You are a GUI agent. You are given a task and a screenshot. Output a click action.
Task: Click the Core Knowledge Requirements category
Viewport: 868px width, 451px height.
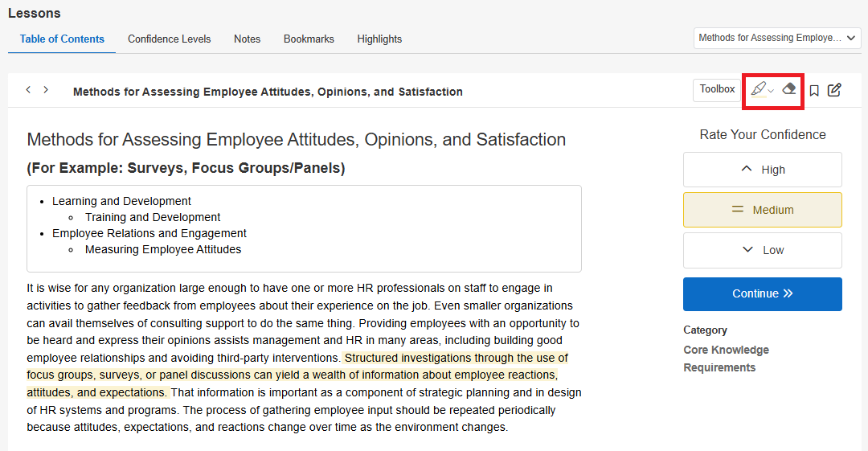pyautogui.click(x=726, y=359)
